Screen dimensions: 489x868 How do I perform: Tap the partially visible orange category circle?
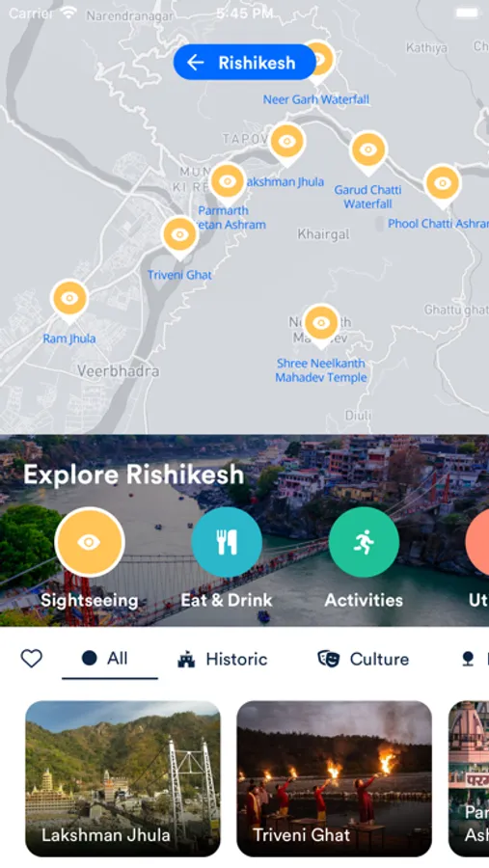pos(477,542)
